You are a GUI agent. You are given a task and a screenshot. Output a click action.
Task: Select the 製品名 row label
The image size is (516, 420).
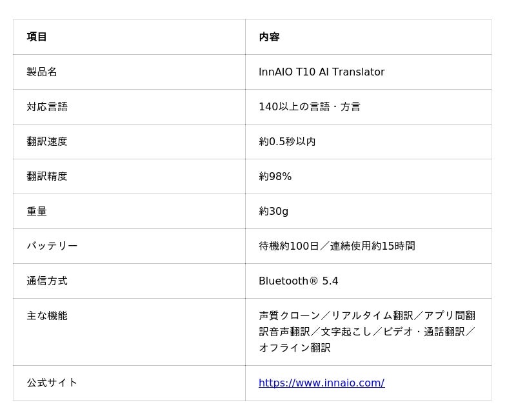click(x=42, y=72)
